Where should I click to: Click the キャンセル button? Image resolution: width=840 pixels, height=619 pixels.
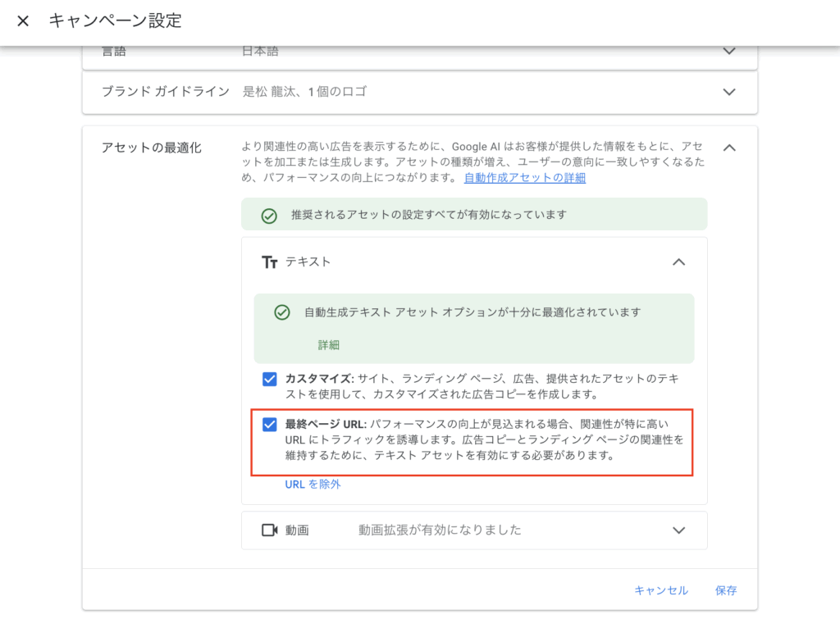point(661,589)
